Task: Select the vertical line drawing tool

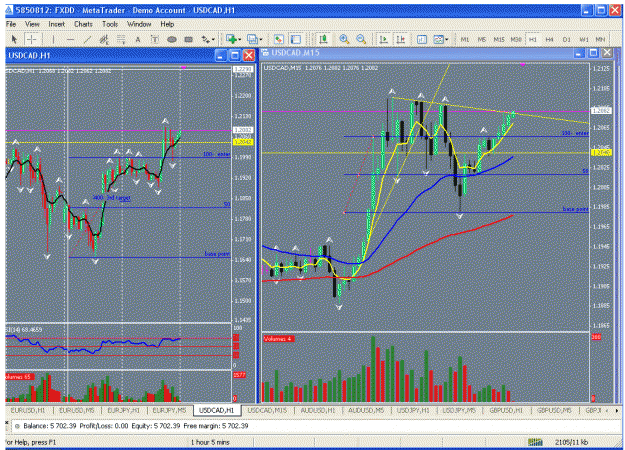Action: coord(53,39)
